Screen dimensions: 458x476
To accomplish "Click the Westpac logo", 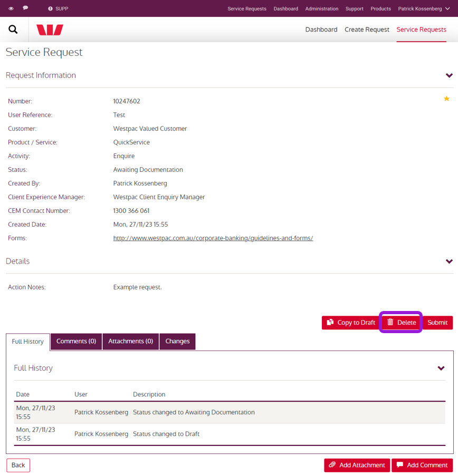I will [50, 30].
